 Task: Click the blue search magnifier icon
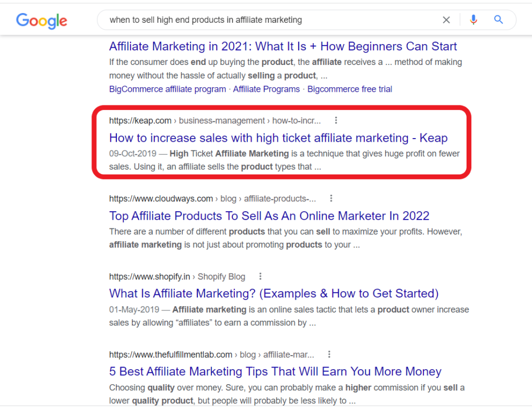click(498, 20)
